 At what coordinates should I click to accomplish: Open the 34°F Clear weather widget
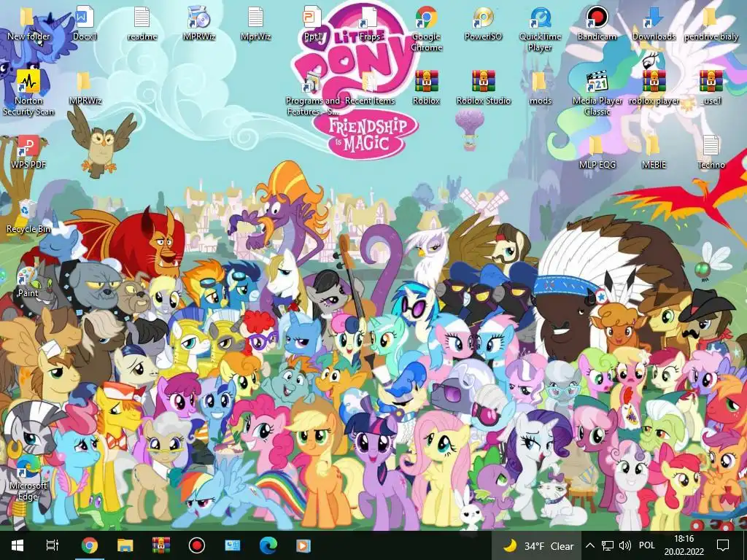[537, 545]
